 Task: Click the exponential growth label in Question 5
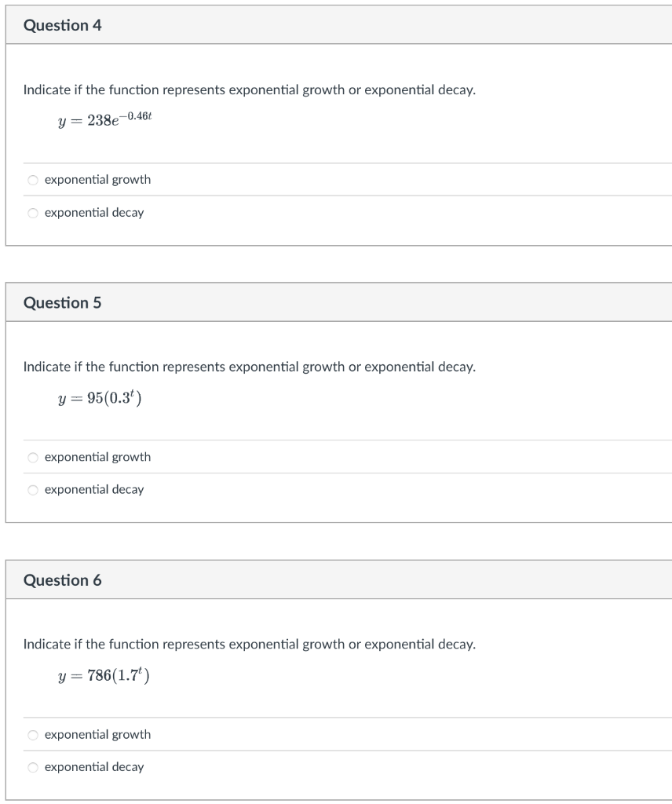(97, 457)
